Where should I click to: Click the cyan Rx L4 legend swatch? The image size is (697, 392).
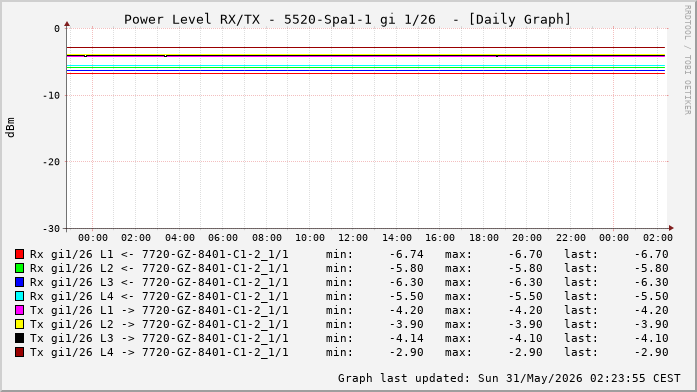pyautogui.click(x=19, y=296)
